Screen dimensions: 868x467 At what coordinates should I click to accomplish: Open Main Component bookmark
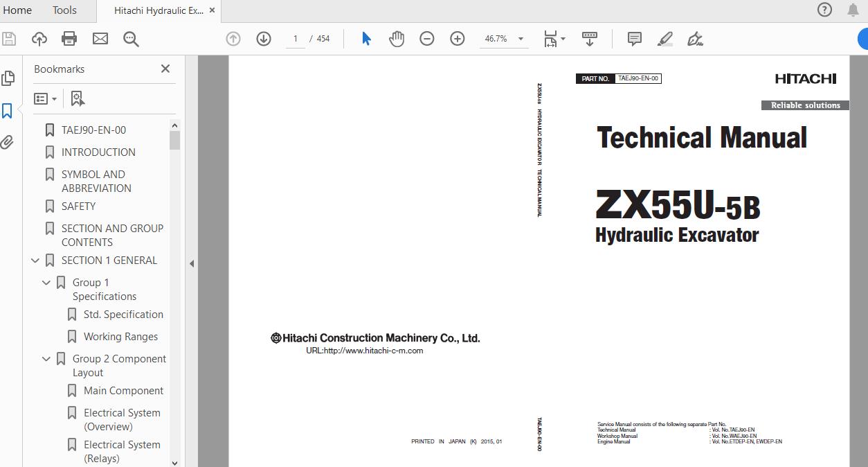123,390
